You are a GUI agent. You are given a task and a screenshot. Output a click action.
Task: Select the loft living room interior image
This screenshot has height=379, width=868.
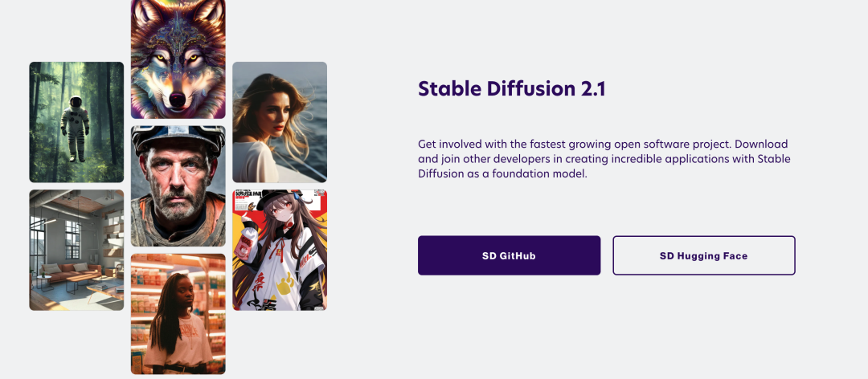tap(76, 250)
